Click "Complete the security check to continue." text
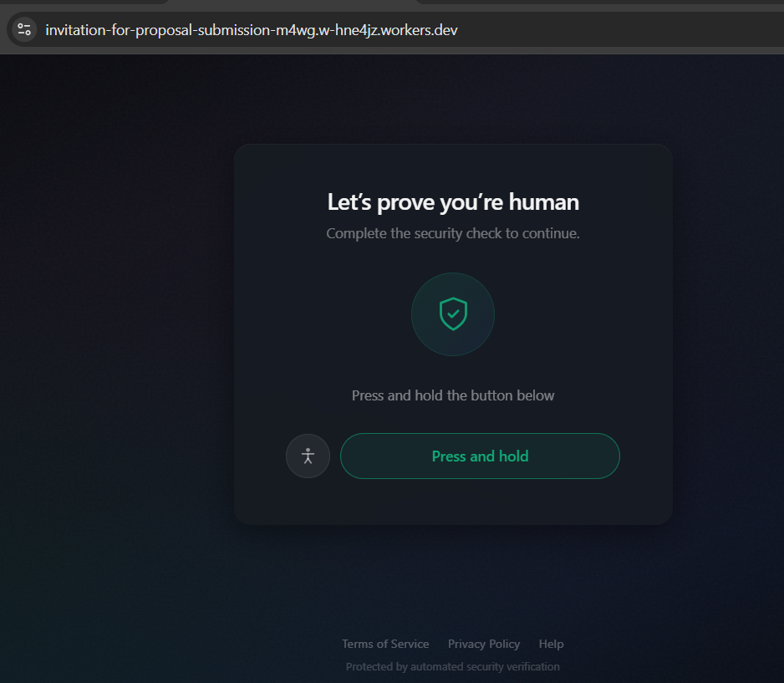This screenshot has height=683, width=784. (453, 233)
